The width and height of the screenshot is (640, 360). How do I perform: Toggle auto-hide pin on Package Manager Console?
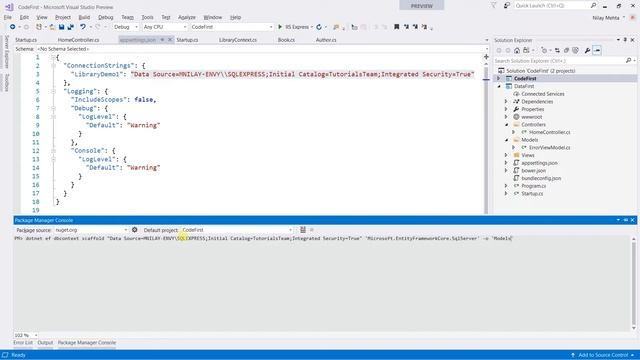(x=625, y=220)
